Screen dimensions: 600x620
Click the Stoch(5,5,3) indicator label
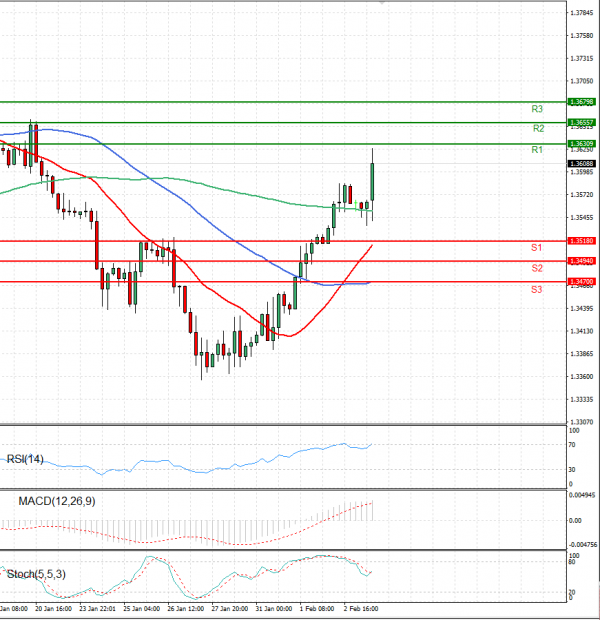(35, 574)
